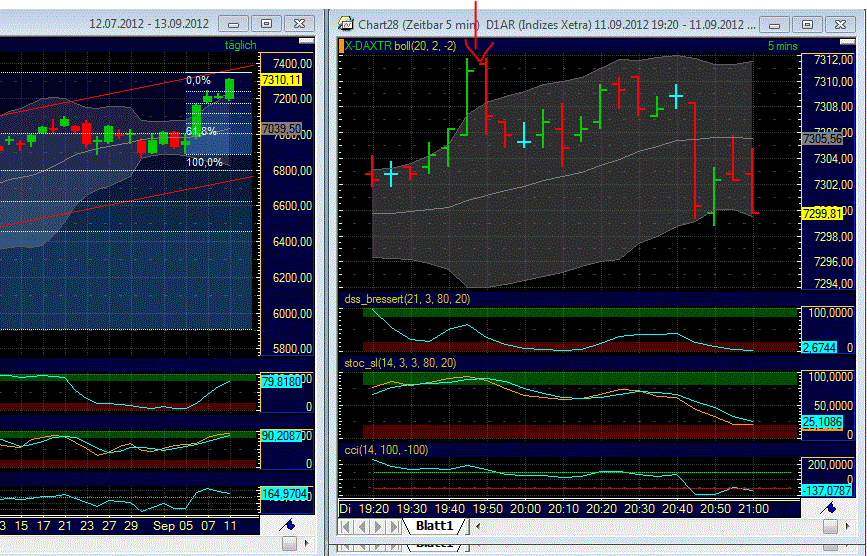Click the -137,0787 CCI value
The image size is (867, 556).
828,490
